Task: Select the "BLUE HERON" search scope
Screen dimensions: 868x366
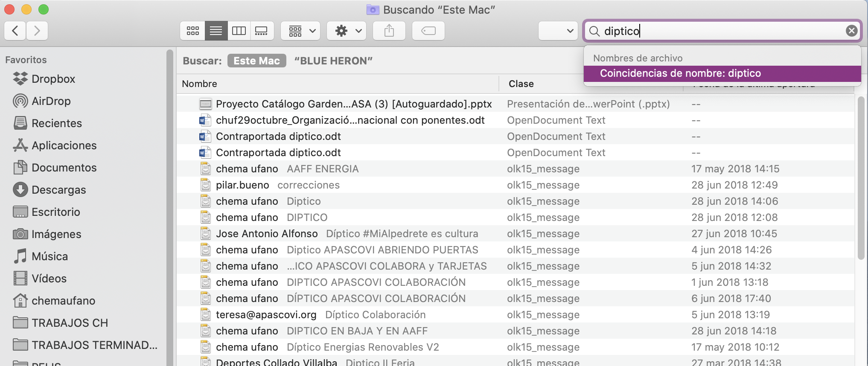Action: [334, 61]
